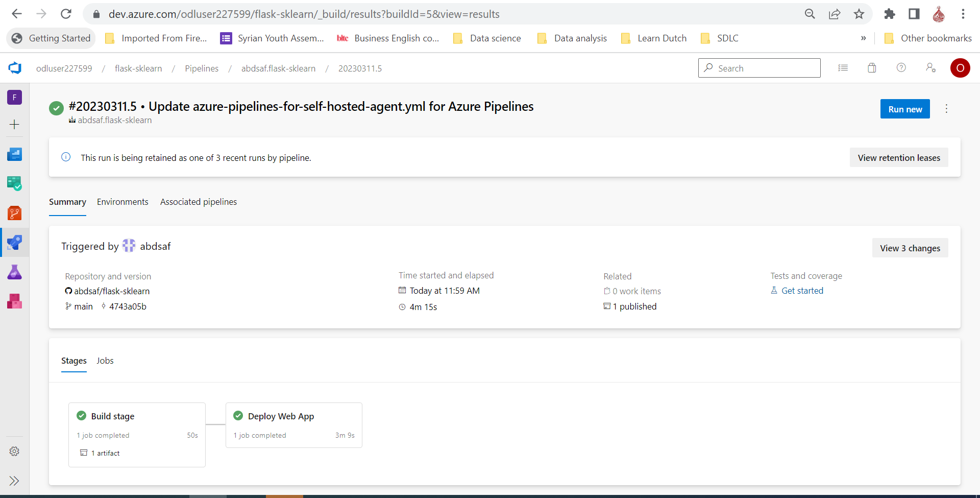Open Repos icon in the sidebar
Screen dimensions: 980x498
14,213
